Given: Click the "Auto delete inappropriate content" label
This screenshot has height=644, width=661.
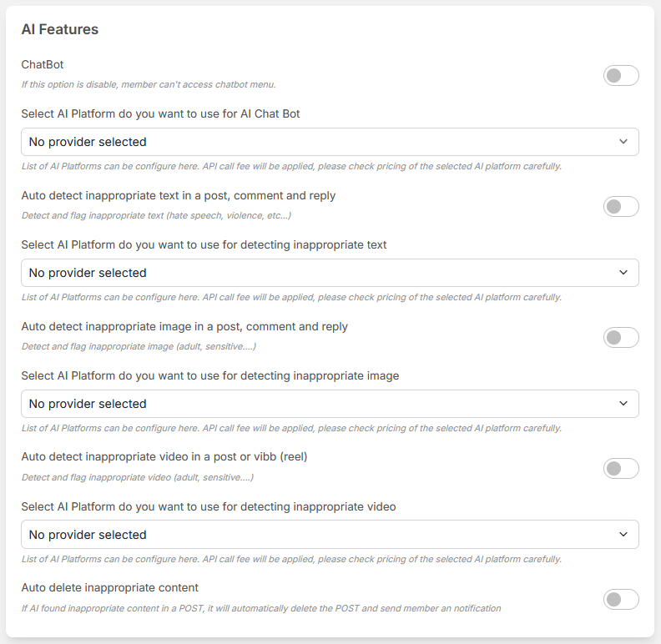Looking at the screenshot, I should [x=110, y=587].
